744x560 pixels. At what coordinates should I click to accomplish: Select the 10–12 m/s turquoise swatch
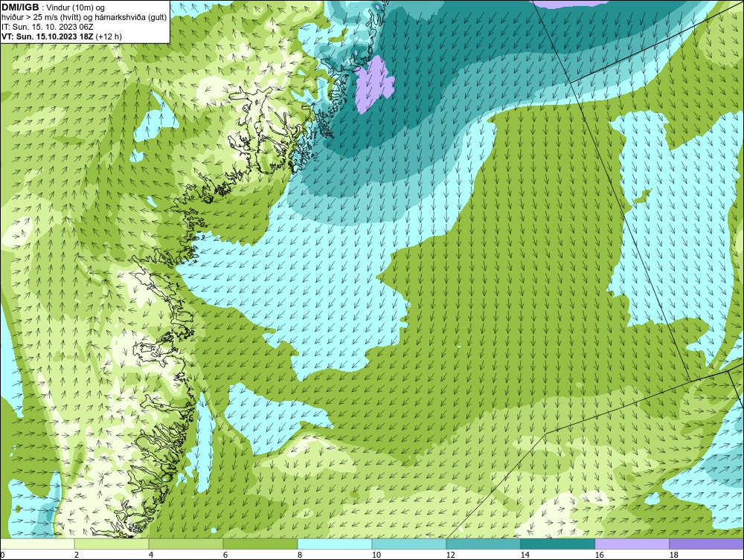pos(409,544)
